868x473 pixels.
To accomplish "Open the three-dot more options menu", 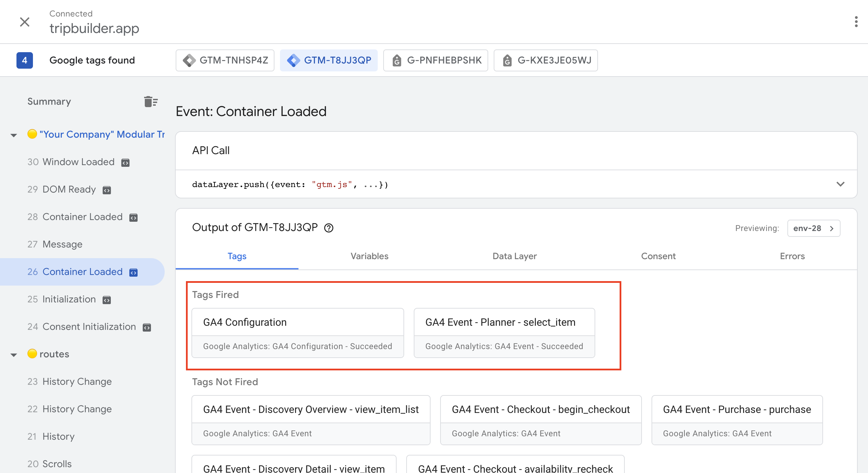I will [856, 22].
